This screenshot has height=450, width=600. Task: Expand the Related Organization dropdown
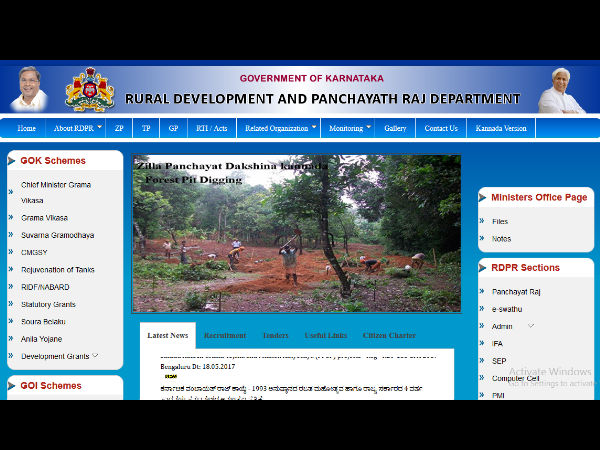314,127
